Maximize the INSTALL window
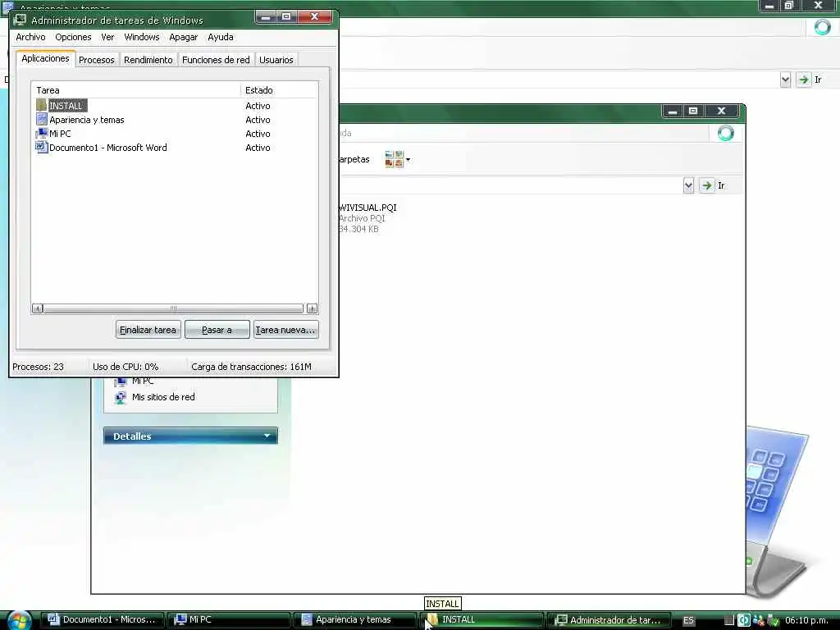This screenshot has height=630, width=840. click(692, 111)
